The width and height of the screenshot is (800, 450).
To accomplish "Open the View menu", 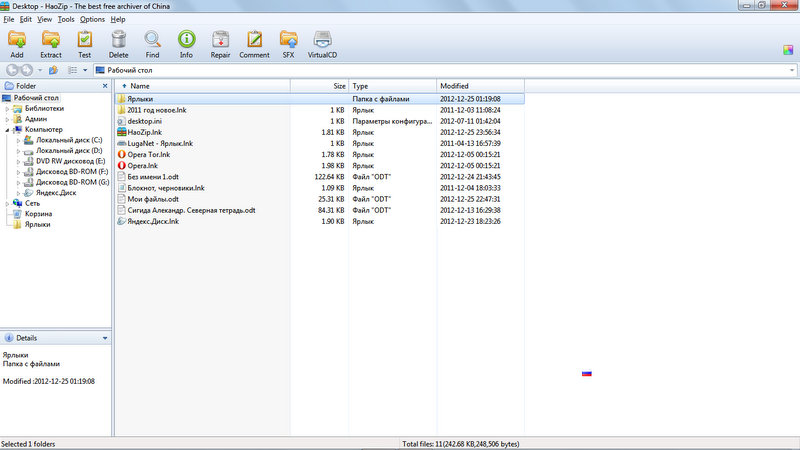I will pyautogui.click(x=44, y=19).
